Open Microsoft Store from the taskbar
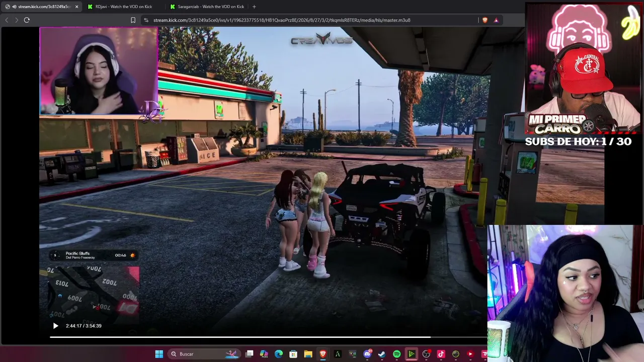This screenshot has width=644, height=362. [293, 354]
